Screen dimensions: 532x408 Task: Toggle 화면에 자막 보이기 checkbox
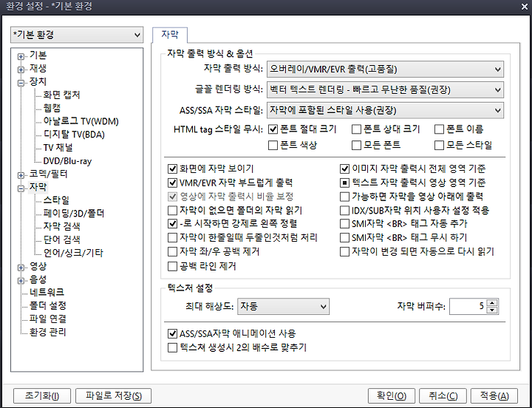(x=173, y=169)
